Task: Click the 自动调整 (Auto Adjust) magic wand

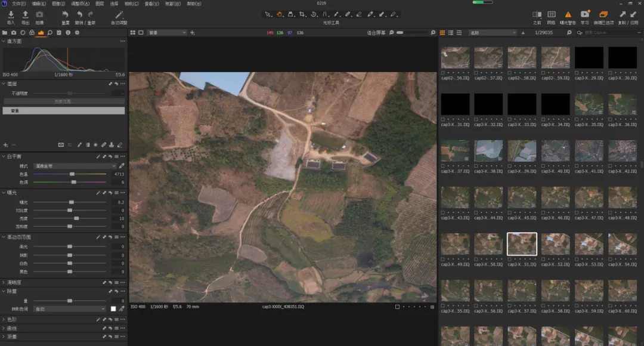Action: point(119,14)
